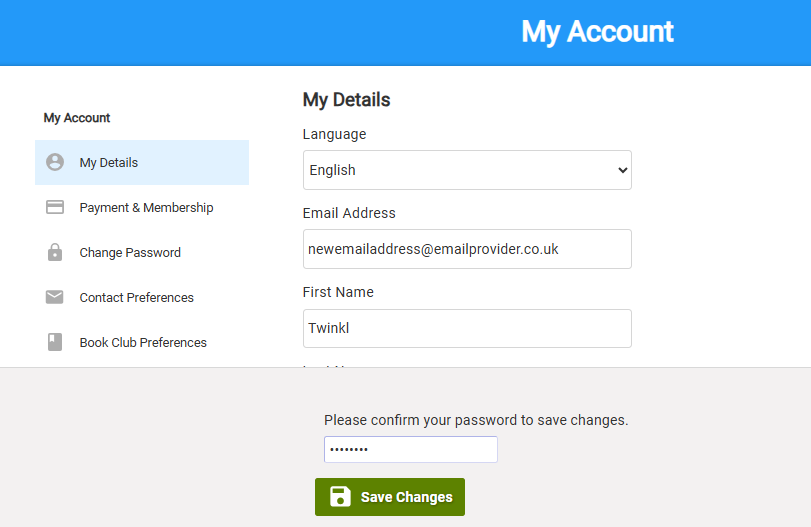The image size is (811, 527).
Task: Click the confirm password input field
Action: coord(411,449)
